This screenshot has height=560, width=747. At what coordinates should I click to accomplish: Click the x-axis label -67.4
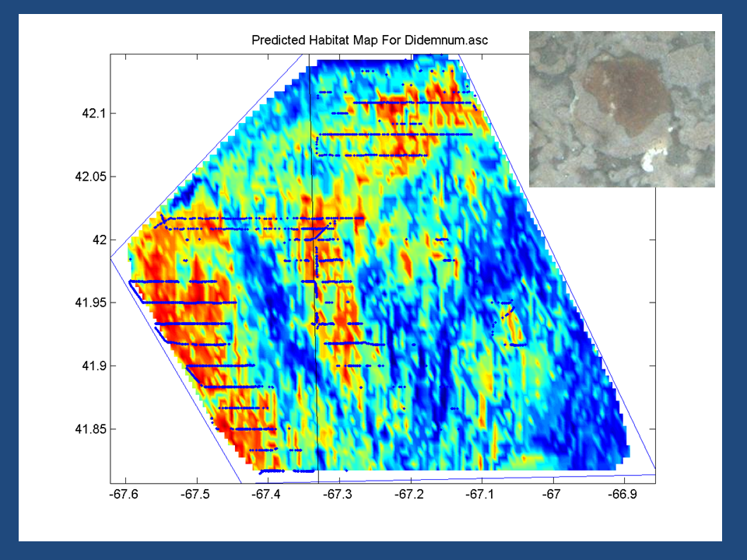tap(266, 495)
